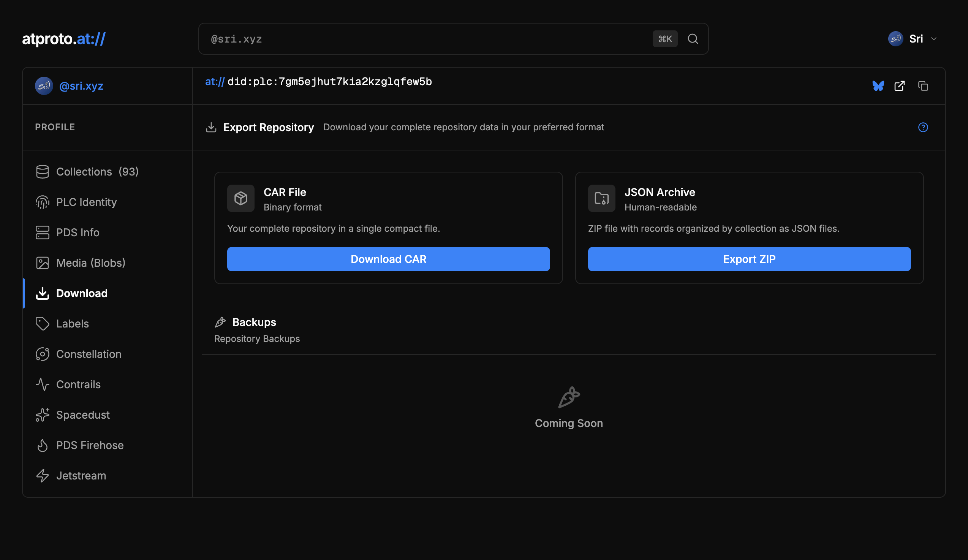Viewport: 968px width, 560px height.
Task: Open Collections (93) in sidebar
Action: coord(97,172)
